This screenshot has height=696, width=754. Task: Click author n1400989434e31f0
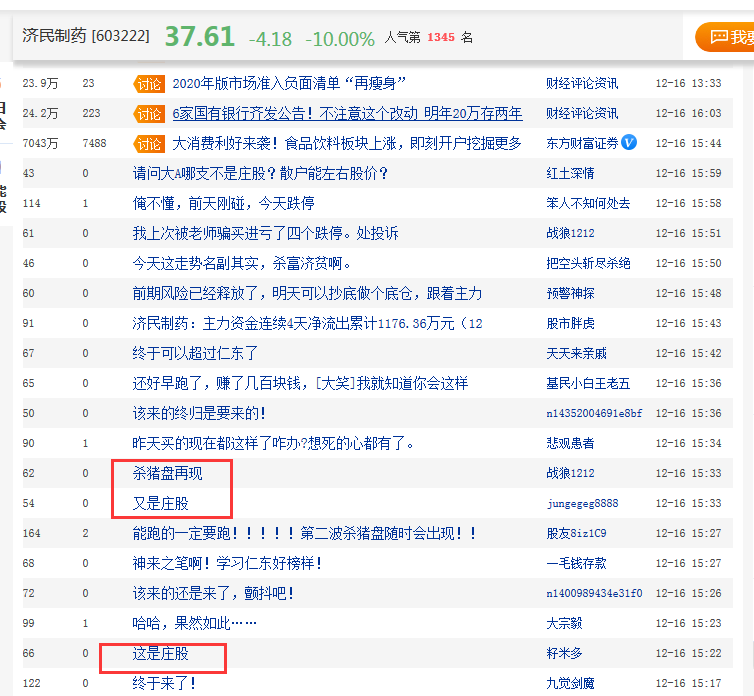click(x=594, y=594)
